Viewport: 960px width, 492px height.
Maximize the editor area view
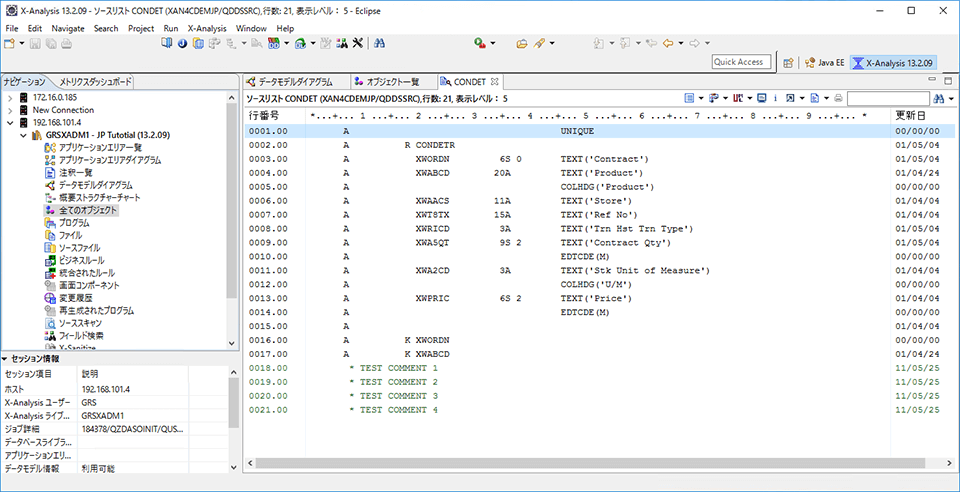click(x=948, y=80)
